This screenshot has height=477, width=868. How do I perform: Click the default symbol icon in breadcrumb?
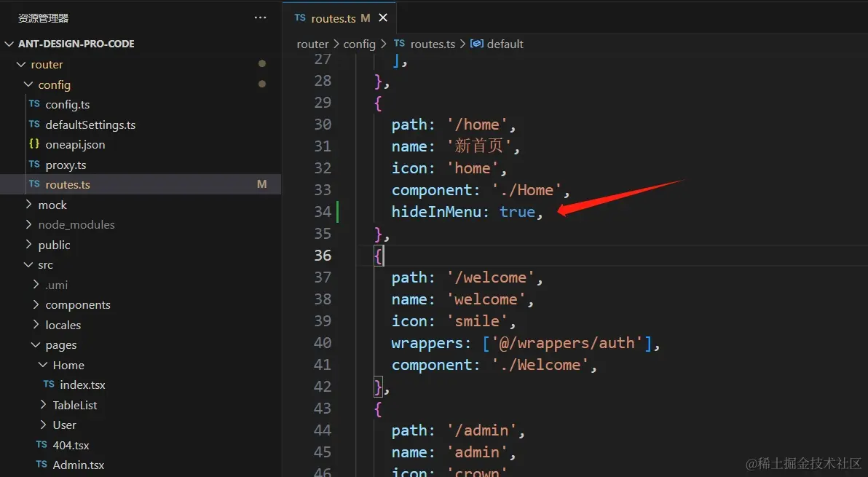pos(477,43)
